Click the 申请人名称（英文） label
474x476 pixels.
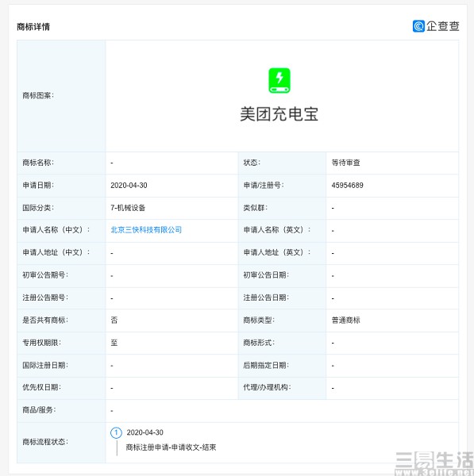277,230
